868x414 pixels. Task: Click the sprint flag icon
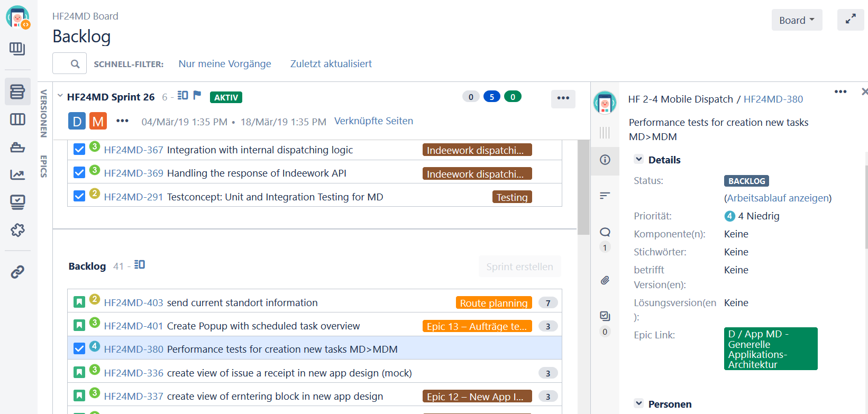[197, 95]
